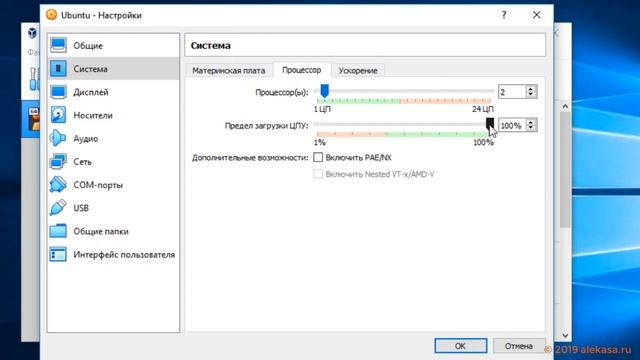The height and width of the screenshot is (360, 640).
Task: Open the Сеть network icon
Action: 58,162
